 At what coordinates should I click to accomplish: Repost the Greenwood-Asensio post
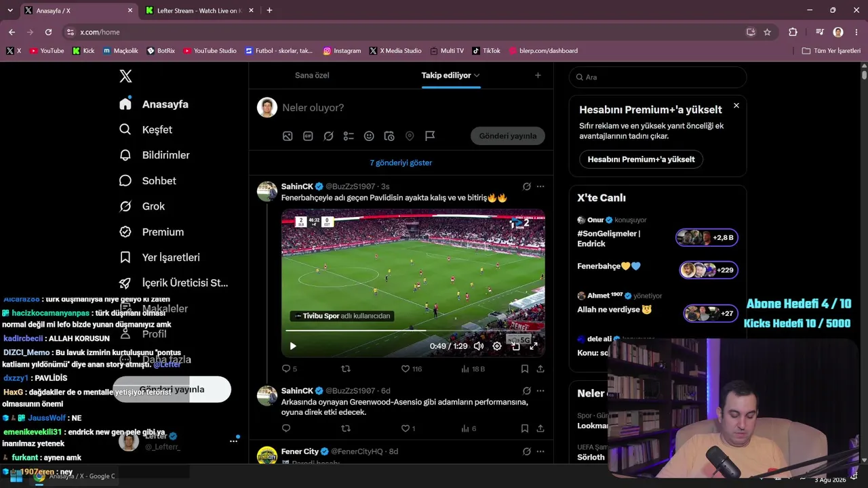pyautogui.click(x=346, y=428)
